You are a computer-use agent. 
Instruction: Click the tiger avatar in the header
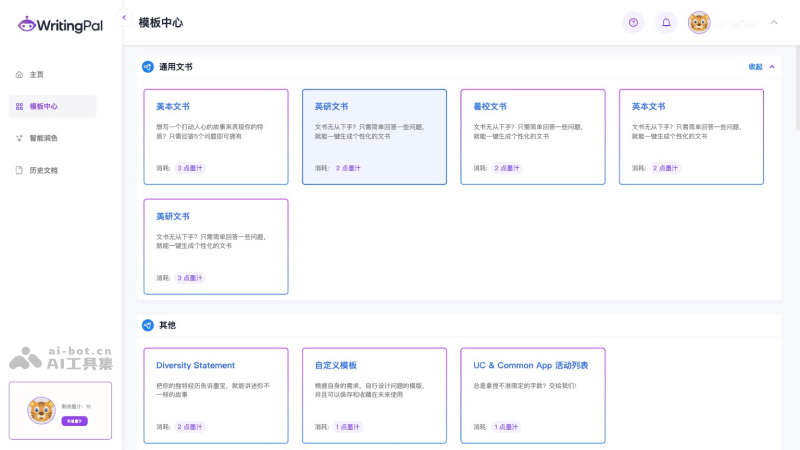coord(699,22)
